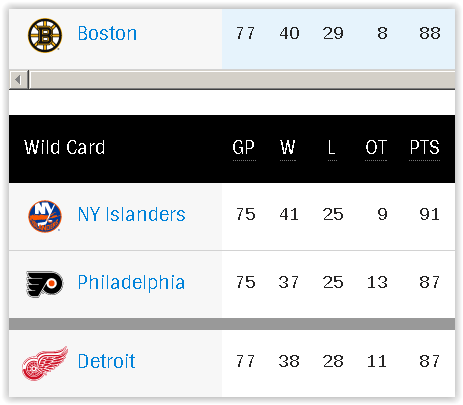Click the Boston Bruins logo

pyautogui.click(x=45, y=35)
